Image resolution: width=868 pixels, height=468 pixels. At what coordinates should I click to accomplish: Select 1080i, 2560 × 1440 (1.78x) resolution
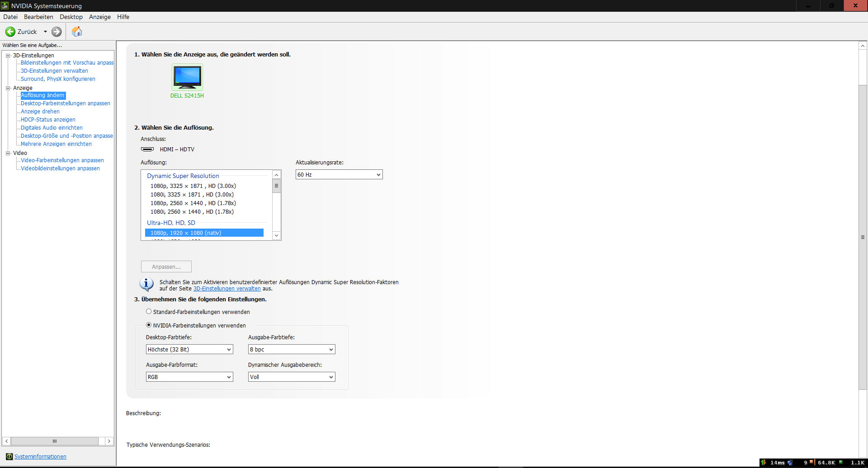click(192, 212)
